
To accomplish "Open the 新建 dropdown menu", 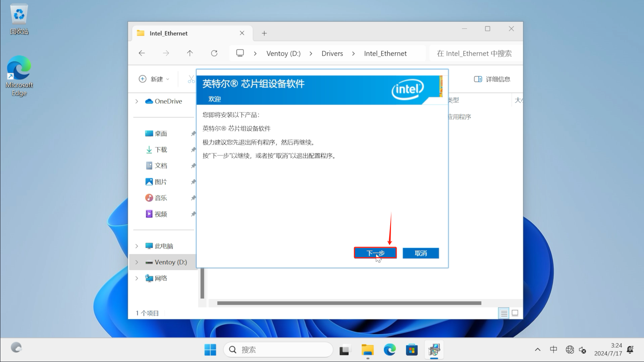I will (x=154, y=79).
